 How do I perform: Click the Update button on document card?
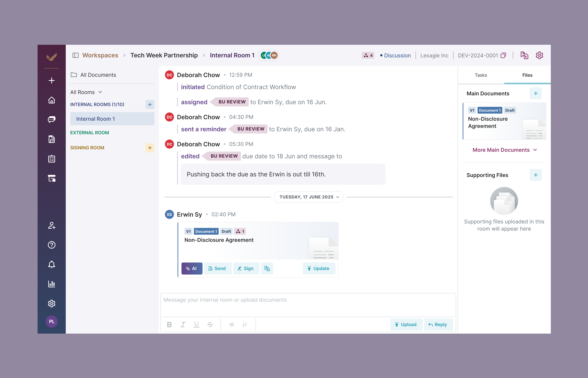(x=319, y=269)
